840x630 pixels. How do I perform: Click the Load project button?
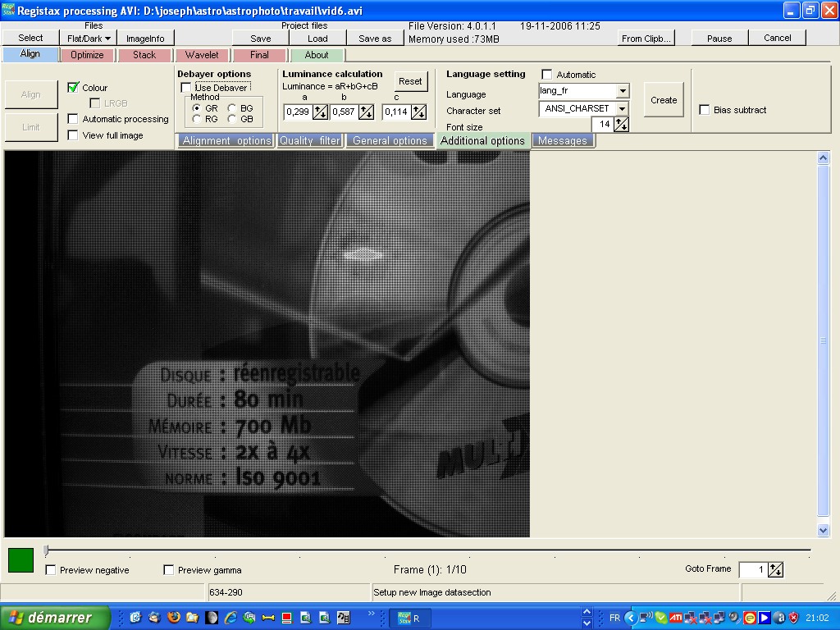[317, 38]
